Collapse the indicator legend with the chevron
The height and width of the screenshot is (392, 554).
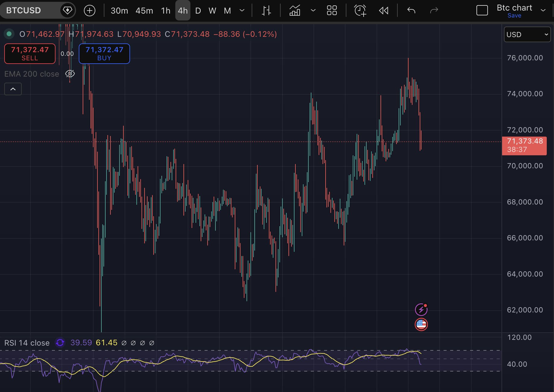coord(13,89)
